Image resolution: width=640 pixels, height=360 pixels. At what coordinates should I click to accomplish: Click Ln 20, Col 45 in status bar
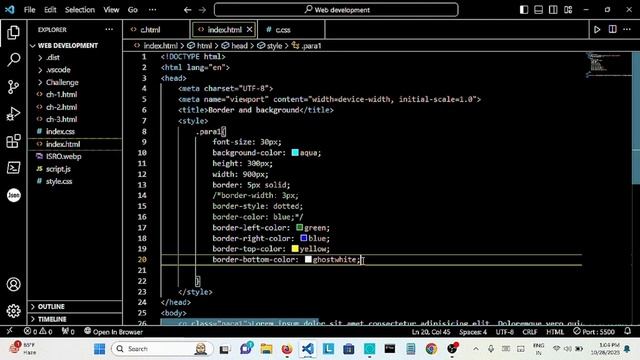point(431,332)
